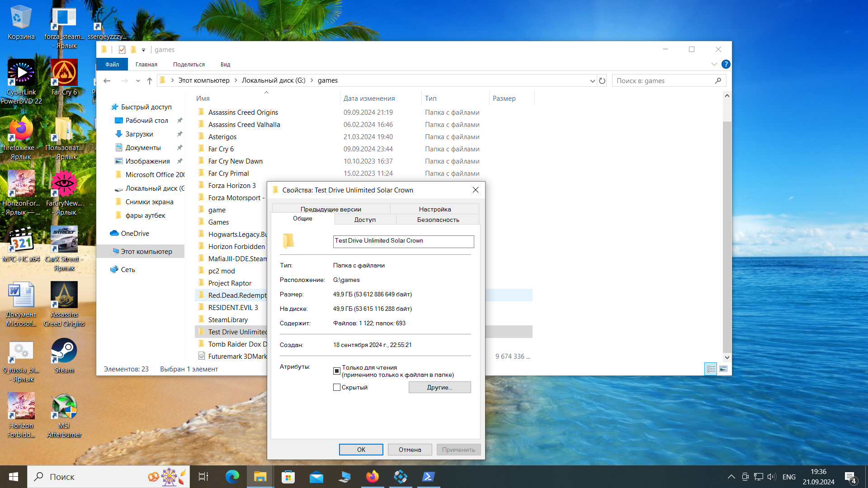
Task: Click the folder name input field
Action: 403,241
